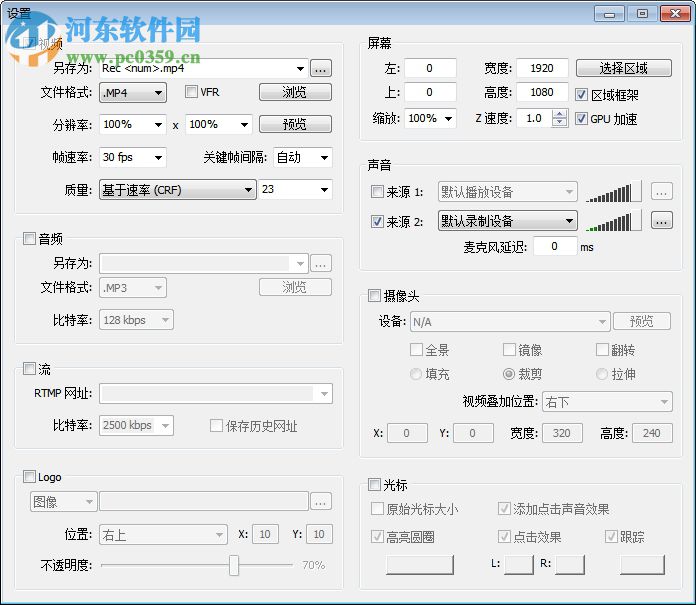Click Logo image path ellipsis button

(x=320, y=502)
